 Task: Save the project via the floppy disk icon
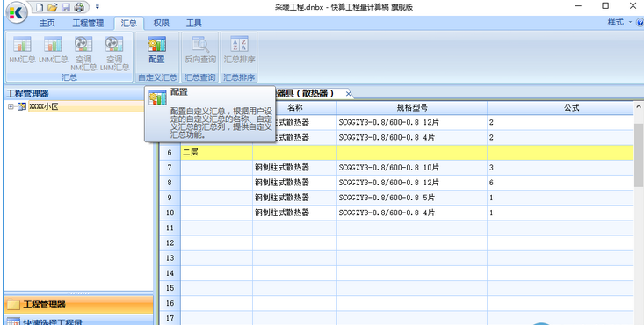click(x=66, y=7)
